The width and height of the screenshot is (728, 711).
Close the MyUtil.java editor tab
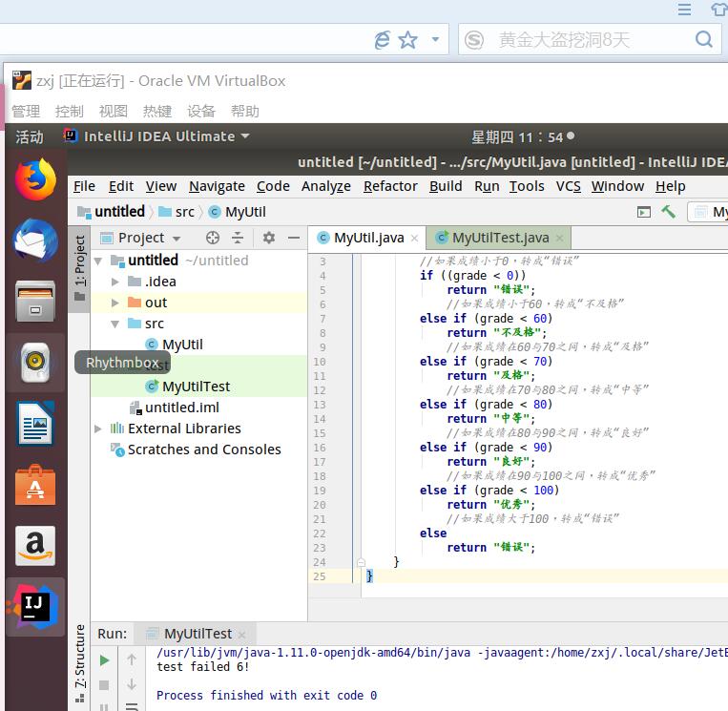coord(415,239)
